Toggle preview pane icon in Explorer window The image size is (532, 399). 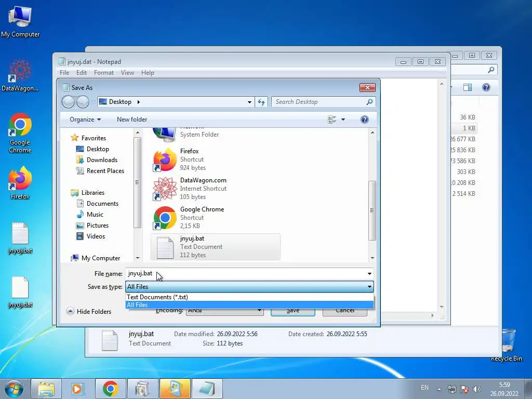click(467, 87)
